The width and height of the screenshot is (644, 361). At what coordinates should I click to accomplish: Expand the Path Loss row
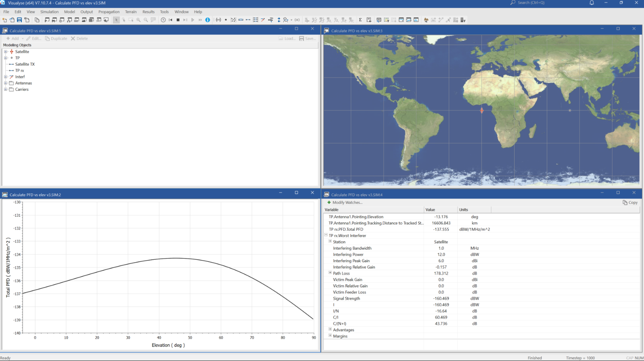[x=330, y=273]
